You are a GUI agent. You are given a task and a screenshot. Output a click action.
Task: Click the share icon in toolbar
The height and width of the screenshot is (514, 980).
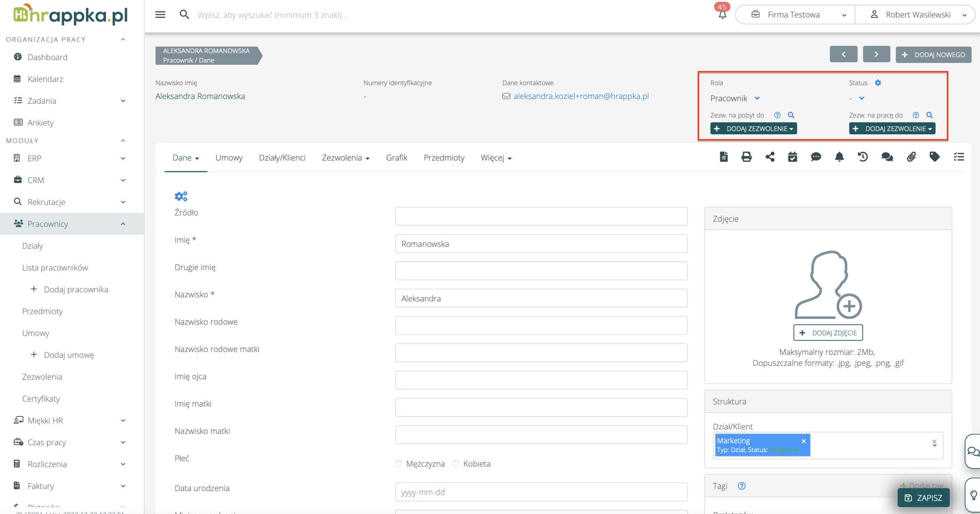pos(769,157)
